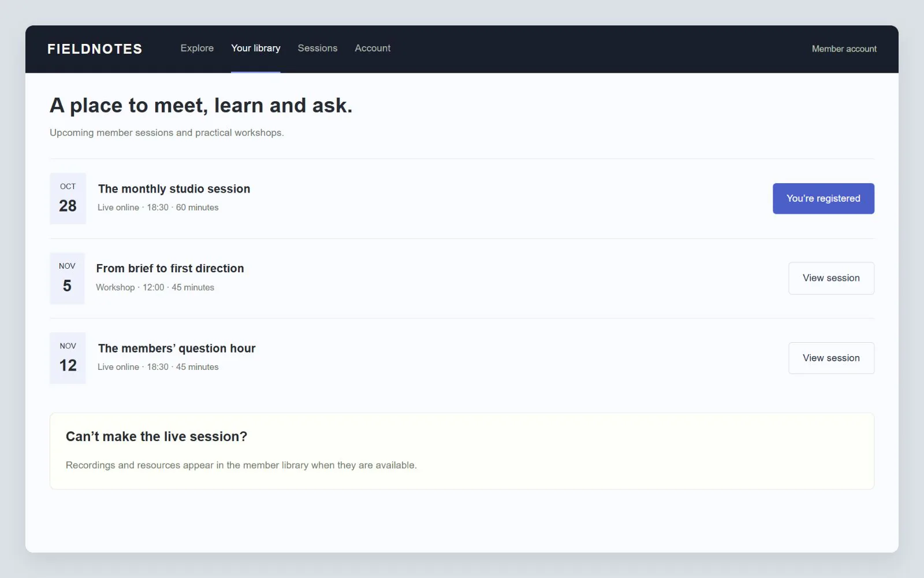Viewport: 924px width, 578px height.
Task: Select the Your library tab
Action: click(x=256, y=49)
